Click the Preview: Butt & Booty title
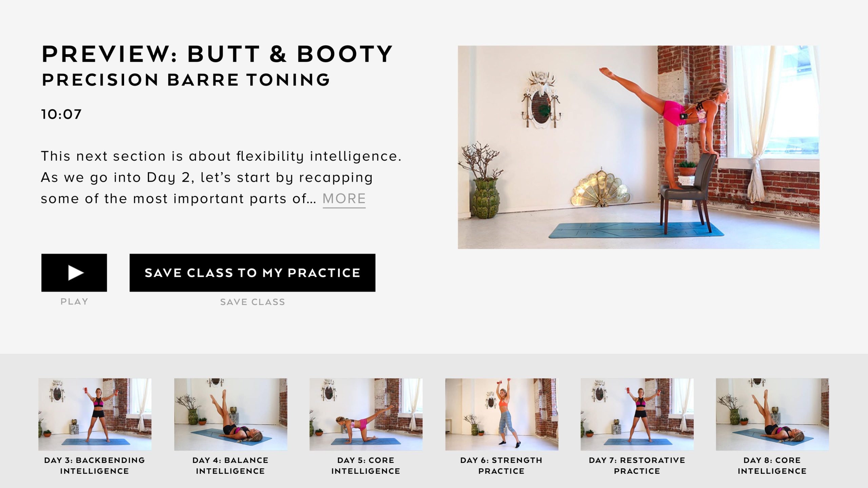This screenshot has height=488, width=868. tap(217, 54)
